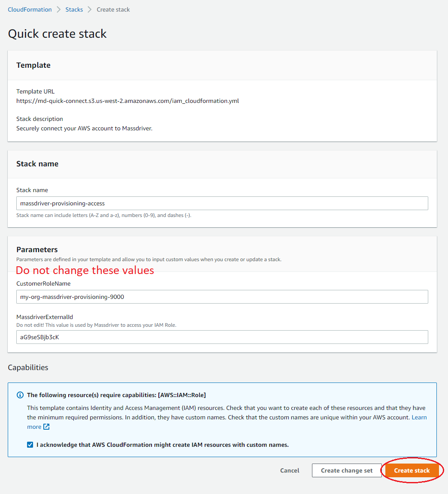This screenshot has width=448, height=494.
Task: Uncheck the IAM acknowledgement checkbox
Action: pyautogui.click(x=30, y=445)
